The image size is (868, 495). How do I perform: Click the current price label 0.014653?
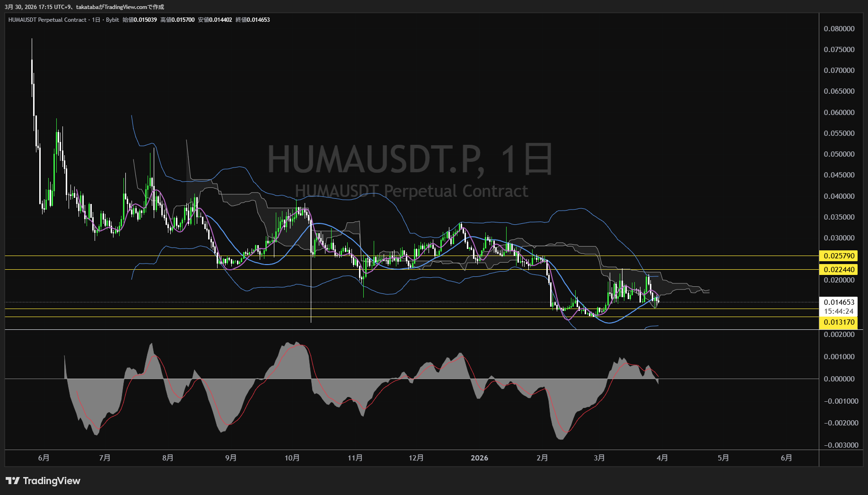(x=839, y=302)
